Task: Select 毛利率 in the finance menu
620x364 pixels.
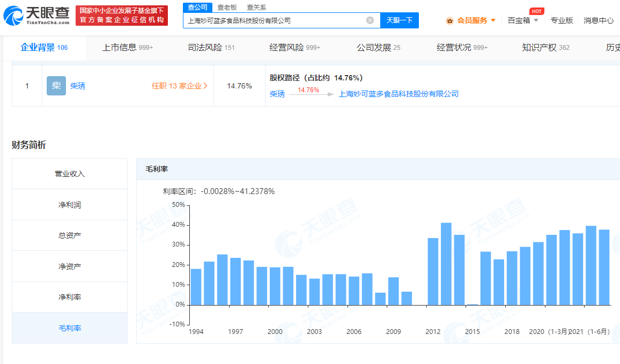Action: pos(70,328)
